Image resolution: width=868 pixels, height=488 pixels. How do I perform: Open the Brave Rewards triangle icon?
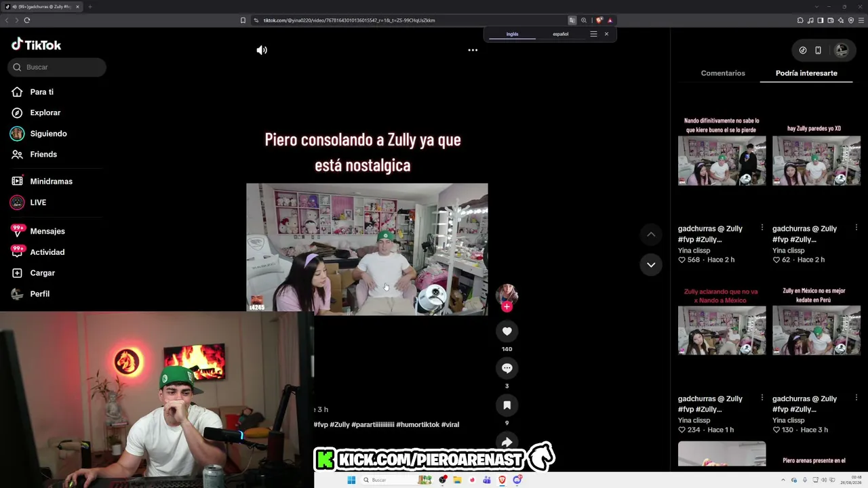click(610, 20)
